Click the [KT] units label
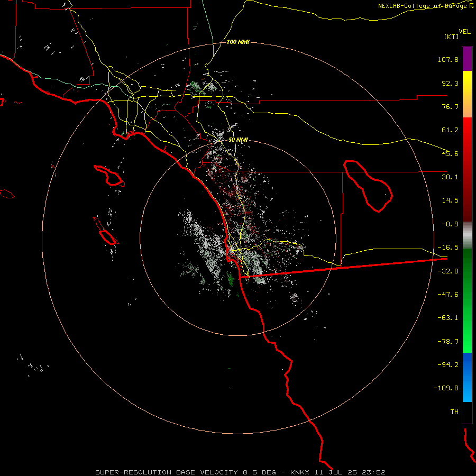 (x=452, y=36)
